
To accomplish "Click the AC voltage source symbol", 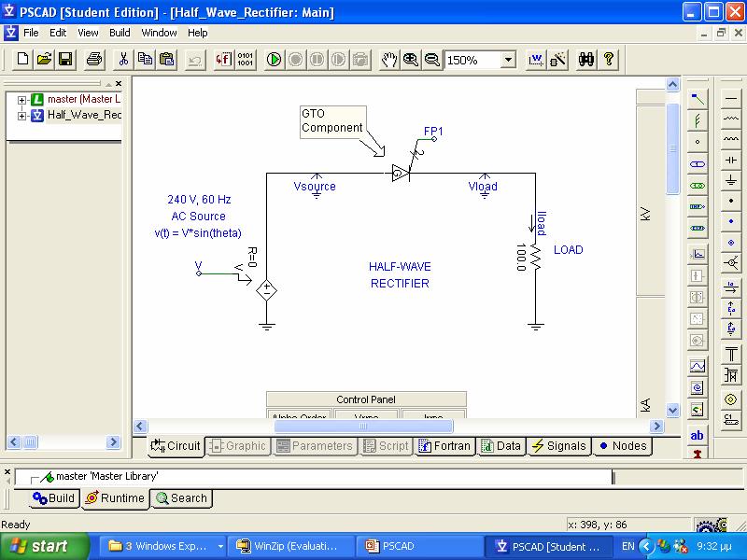I will tap(266, 290).
